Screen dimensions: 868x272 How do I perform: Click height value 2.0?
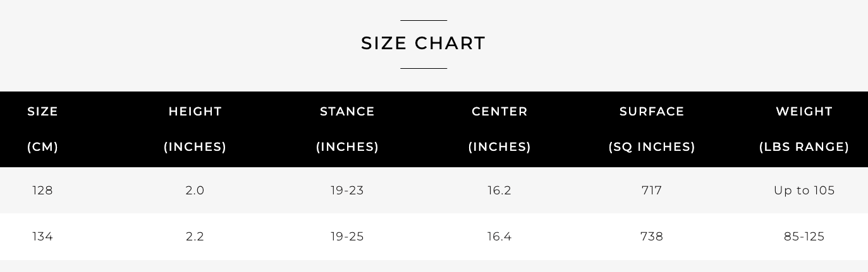coord(195,191)
